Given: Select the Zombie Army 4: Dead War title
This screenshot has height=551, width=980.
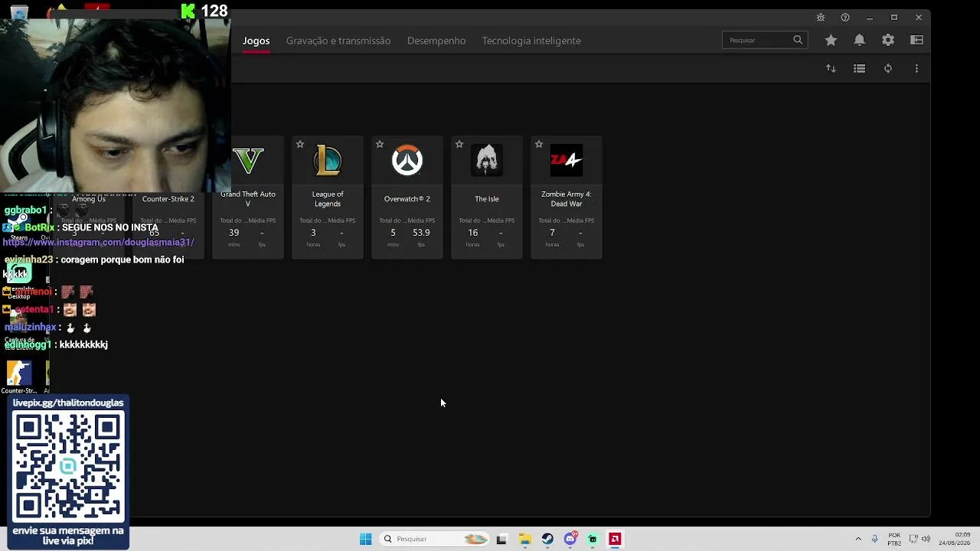Looking at the screenshot, I should coord(567,199).
